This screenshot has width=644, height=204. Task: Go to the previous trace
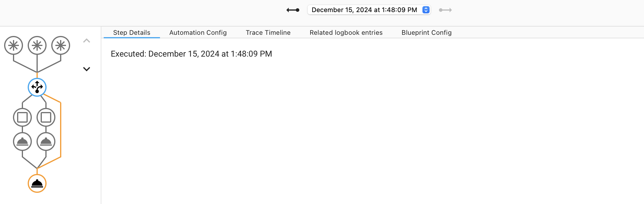293,10
